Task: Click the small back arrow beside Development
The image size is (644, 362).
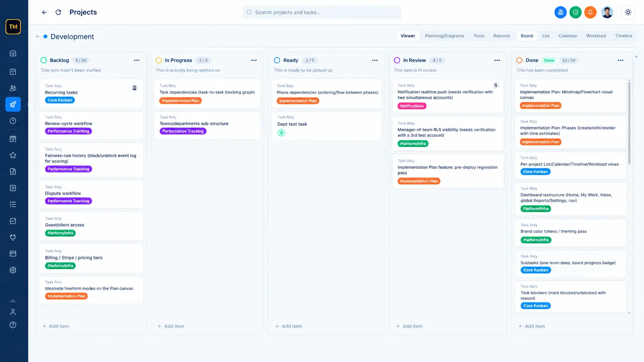Action: [37, 37]
